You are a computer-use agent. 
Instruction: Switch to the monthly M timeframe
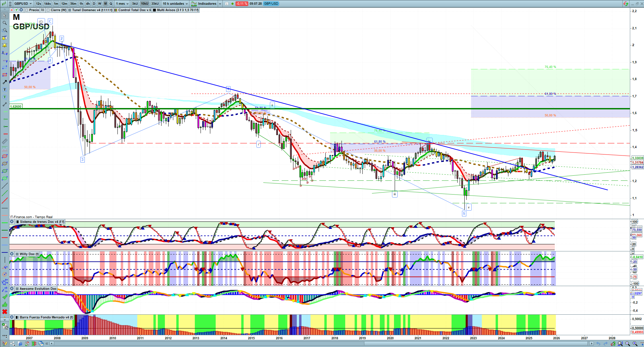coord(105,4)
